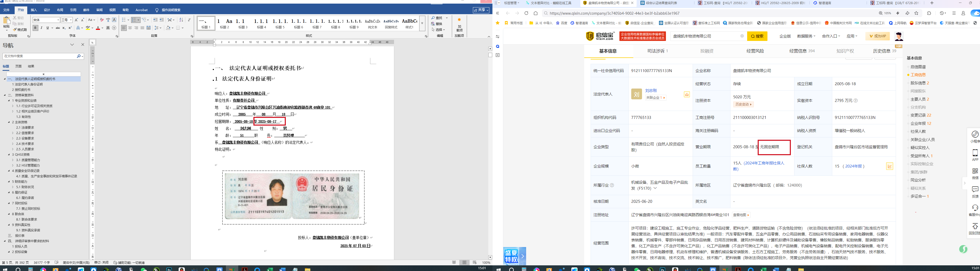Increase font size with the grow-font icon
980x271 pixels.
coord(77,20)
